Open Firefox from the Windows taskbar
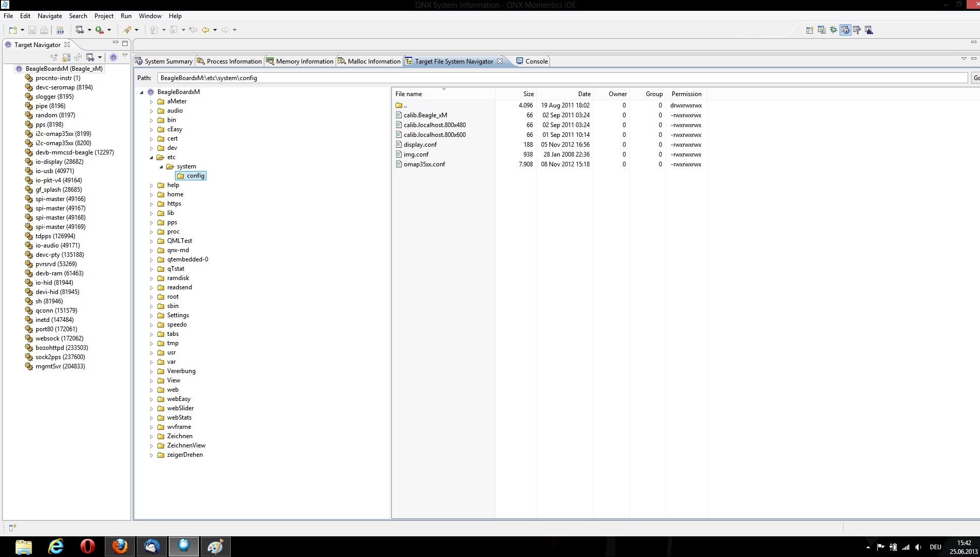980x557 pixels. coord(120,546)
